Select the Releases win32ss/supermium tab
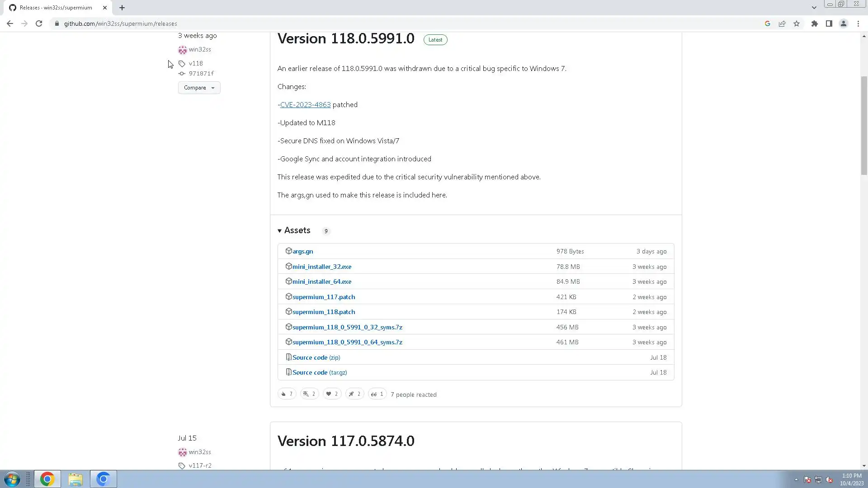Screen dimensions: 868x488 (x=56, y=8)
